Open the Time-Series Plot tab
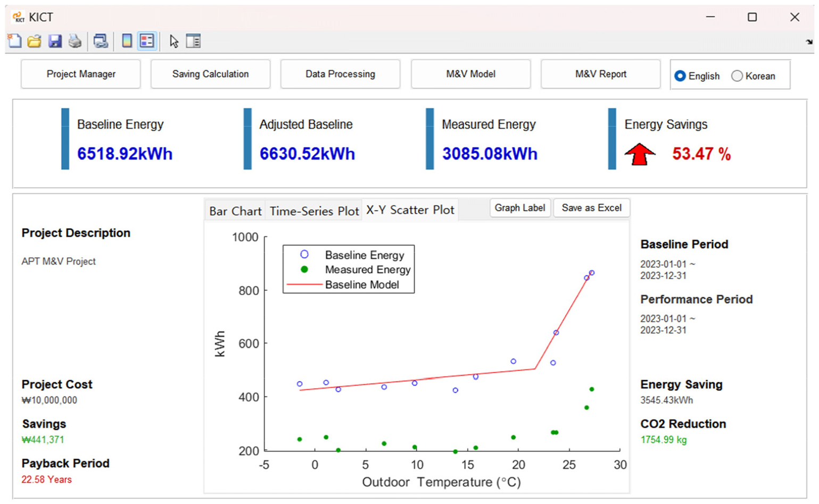 314,211
